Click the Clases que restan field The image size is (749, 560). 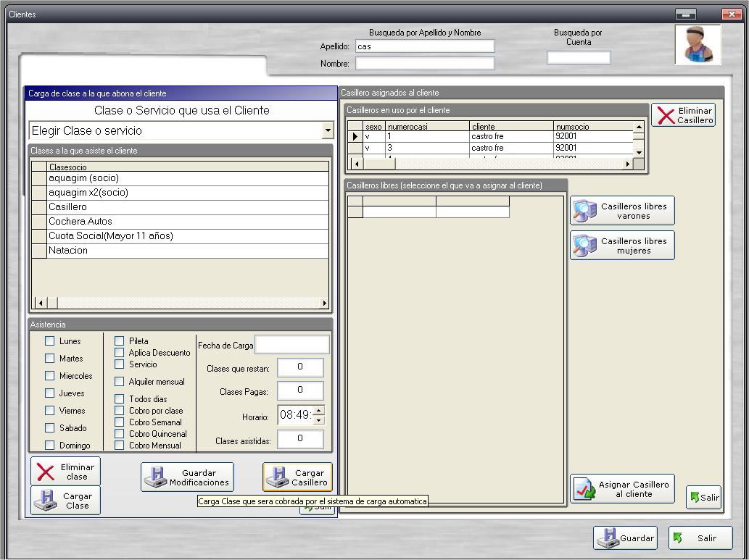pos(300,367)
